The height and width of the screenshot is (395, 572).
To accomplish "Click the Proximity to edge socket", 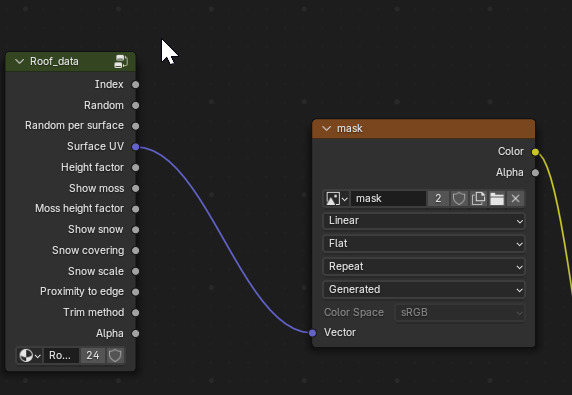I will pos(136,292).
